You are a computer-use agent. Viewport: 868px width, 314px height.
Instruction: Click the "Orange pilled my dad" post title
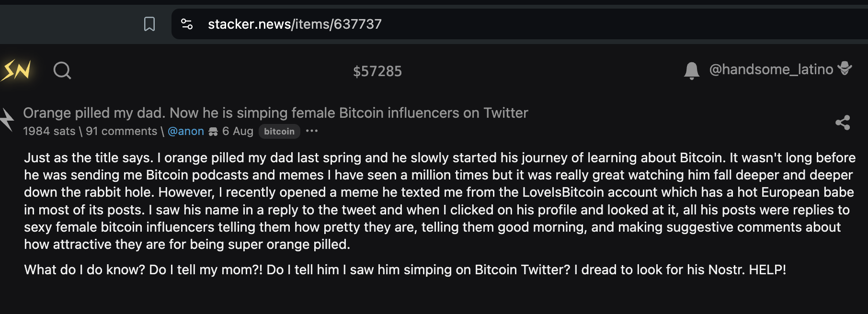click(275, 113)
